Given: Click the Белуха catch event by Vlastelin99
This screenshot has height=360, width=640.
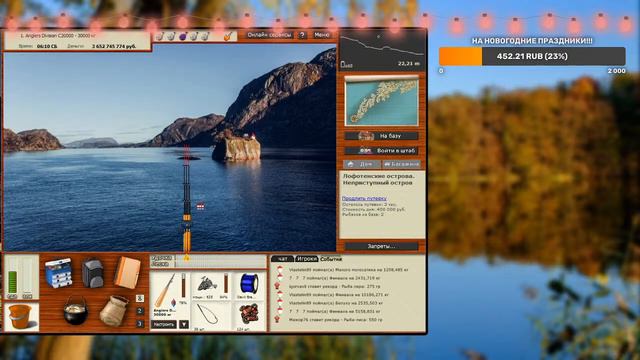Looking at the screenshot, I should tap(336, 303).
